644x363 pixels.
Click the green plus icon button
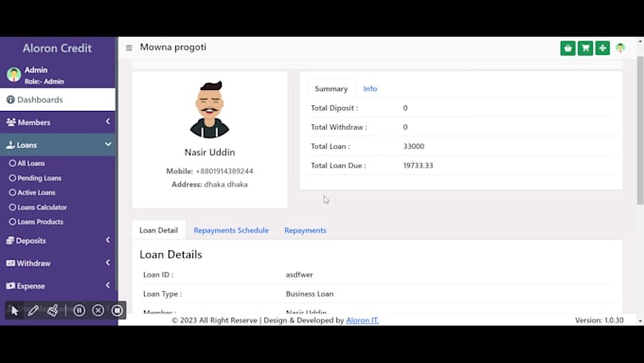(602, 48)
